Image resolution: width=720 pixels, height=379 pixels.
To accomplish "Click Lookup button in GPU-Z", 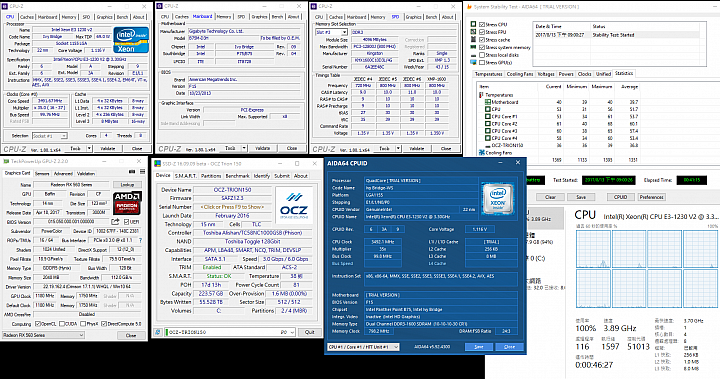I will coord(127,185).
